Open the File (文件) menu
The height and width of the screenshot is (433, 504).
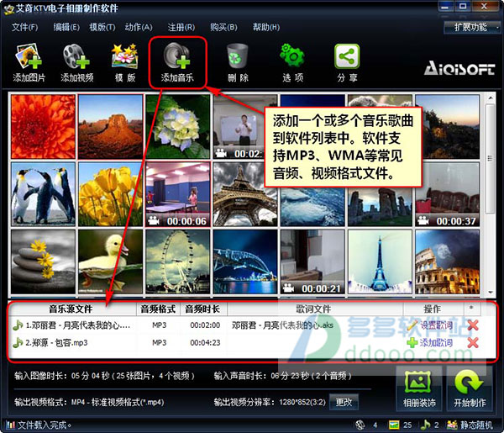(24, 28)
